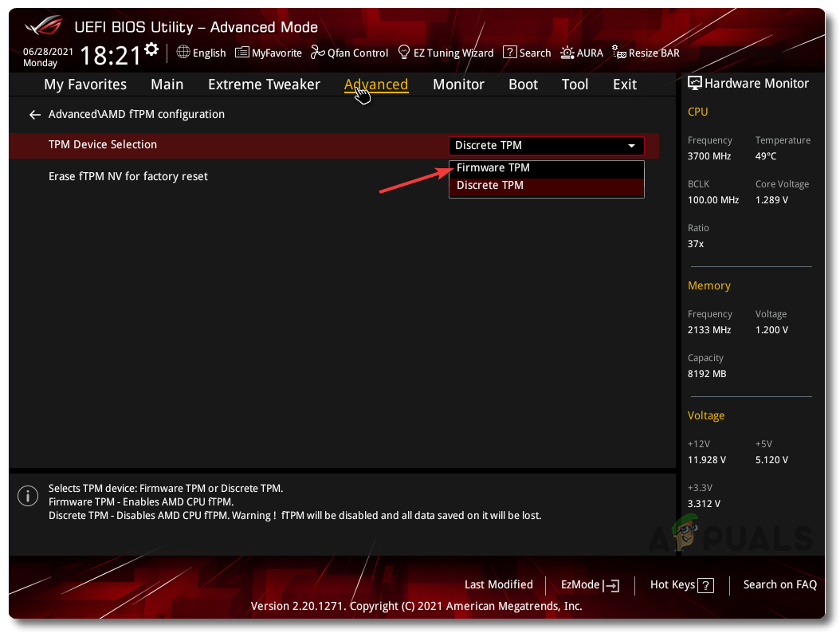
Task: Click +12V reading 11.928 V
Action: [x=707, y=460]
